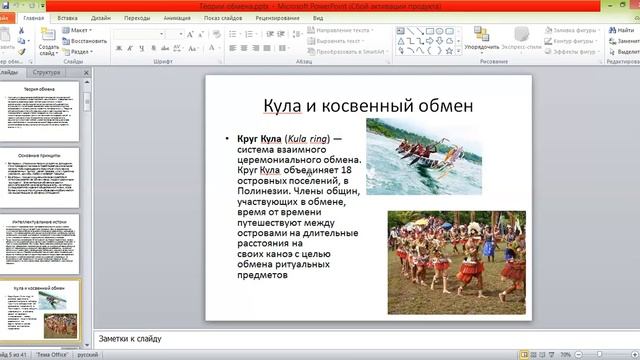Switch to Структура outline pane tab
The height and width of the screenshot is (360, 640).
(x=47, y=72)
